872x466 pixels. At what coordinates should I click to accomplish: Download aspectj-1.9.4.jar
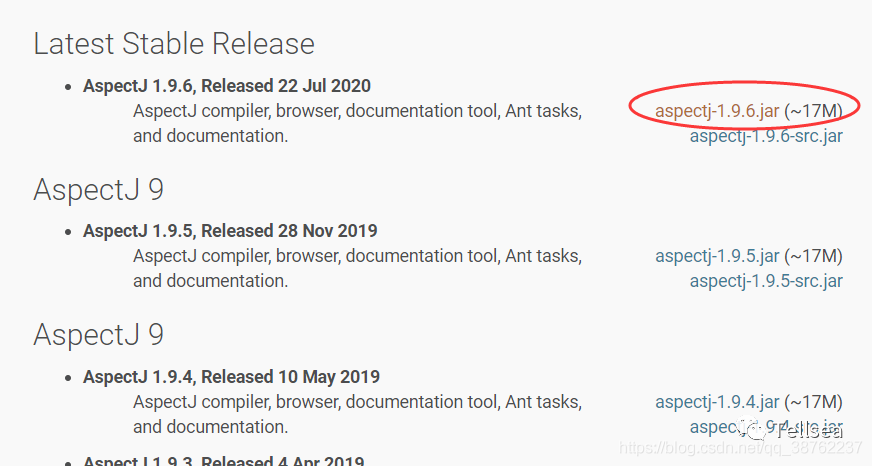point(716,402)
